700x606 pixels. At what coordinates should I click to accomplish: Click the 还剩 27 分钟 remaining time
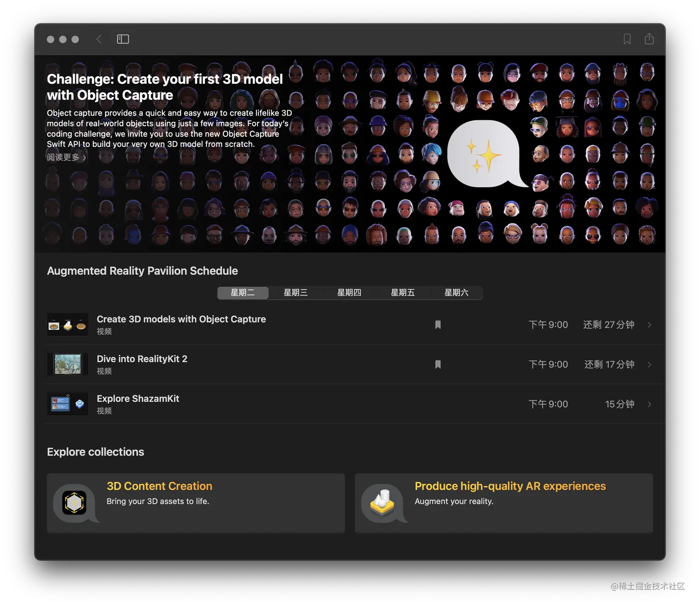point(609,325)
